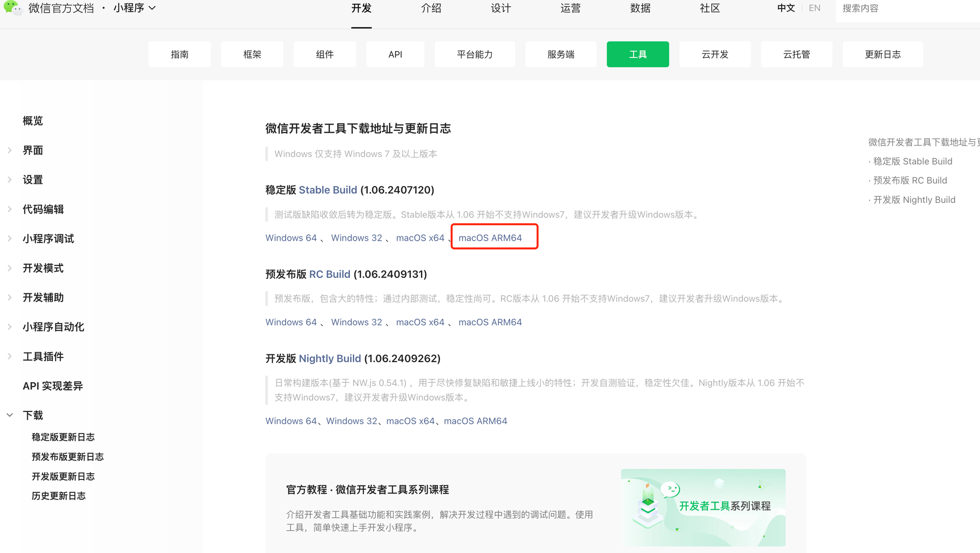
Task: Expand the 设置 sidebar chevron
Action: pyautogui.click(x=9, y=180)
